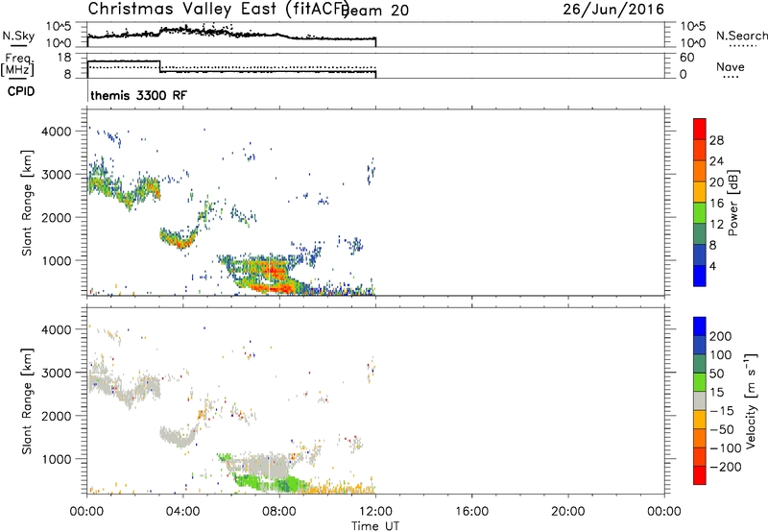
Task: Click the '28' tick on Power scale
Action: click(x=716, y=140)
